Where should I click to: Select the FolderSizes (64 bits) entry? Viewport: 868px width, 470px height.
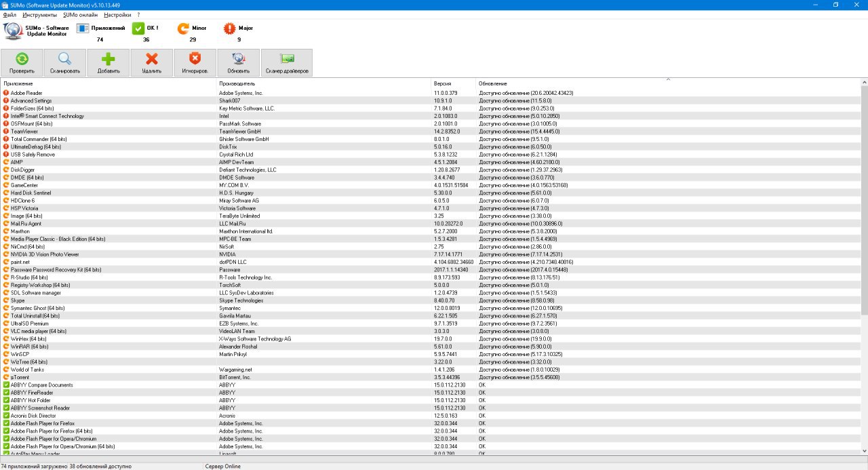pos(431,109)
